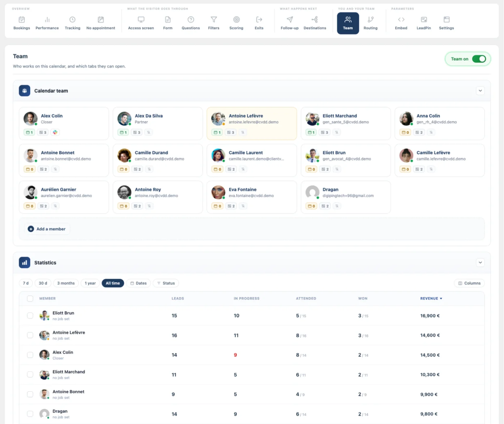Open the Filters funnel section
The image size is (504, 424).
pyautogui.click(x=214, y=23)
